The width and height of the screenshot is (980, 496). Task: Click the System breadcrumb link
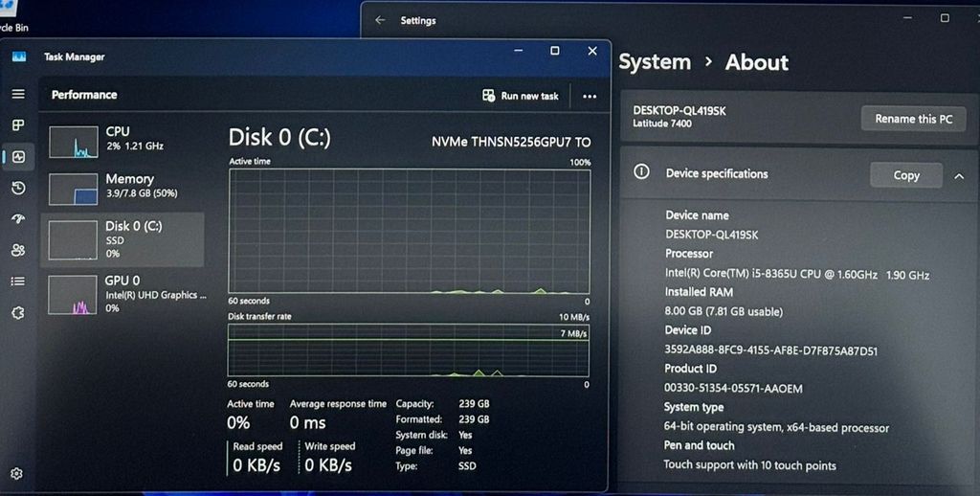click(655, 62)
